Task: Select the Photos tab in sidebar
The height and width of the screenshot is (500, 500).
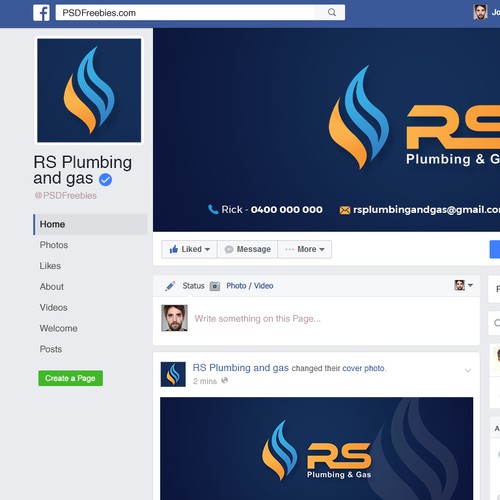Action: click(x=54, y=245)
